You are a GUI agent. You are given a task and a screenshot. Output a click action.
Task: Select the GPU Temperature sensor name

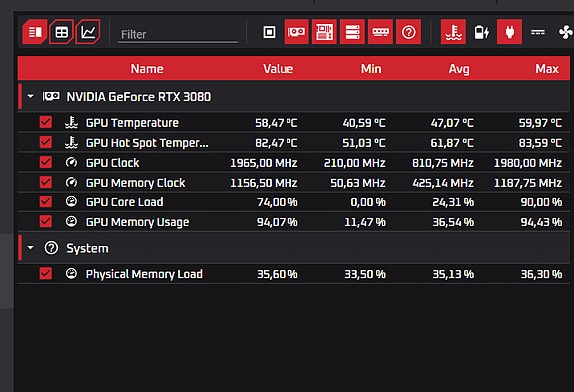[x=132, y=122]
